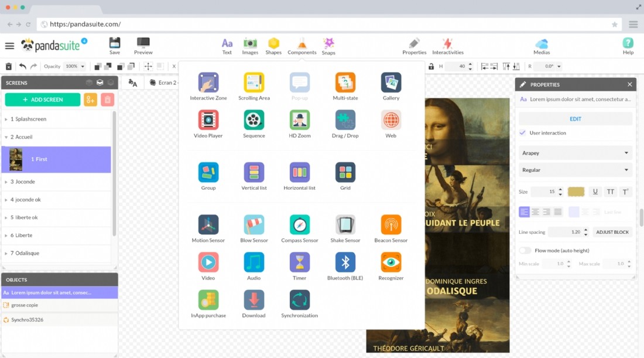The width and height of the screenshot is (644, 358).
Task: Choose the Blow Sensor component
Action: (x=254, y=225)
